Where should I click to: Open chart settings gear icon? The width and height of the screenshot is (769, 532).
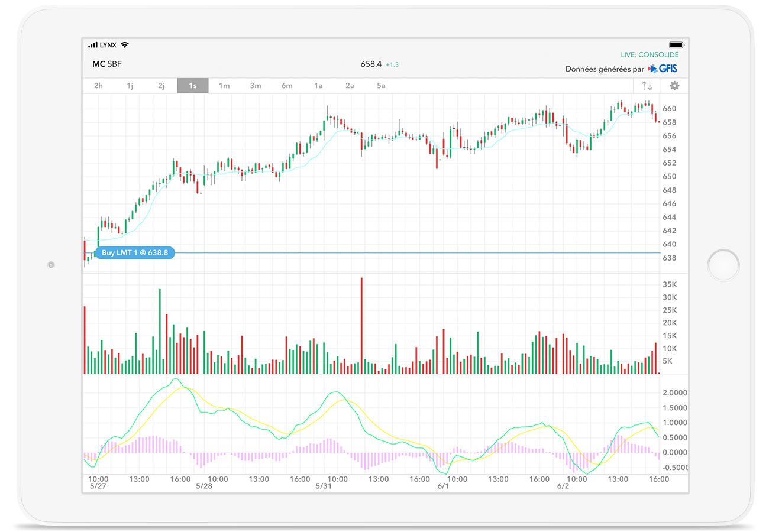(x=674, y=86)
